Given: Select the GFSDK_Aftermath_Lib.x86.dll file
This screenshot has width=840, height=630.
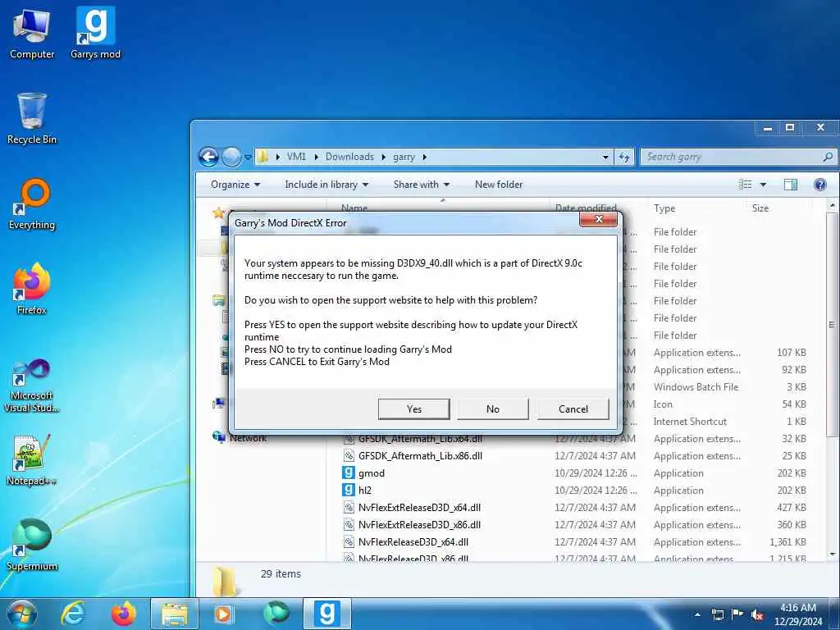Looking at the screenshot, I should tap(420, 456).
